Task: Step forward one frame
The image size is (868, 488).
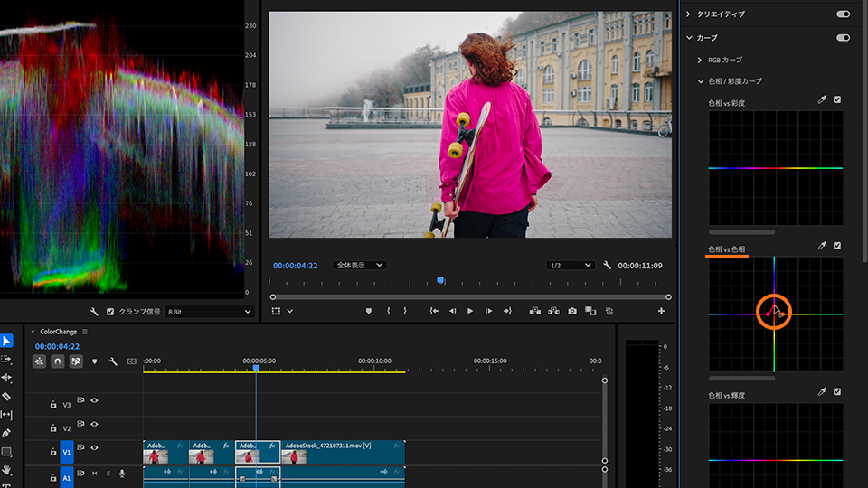Action: coord(488,311)
